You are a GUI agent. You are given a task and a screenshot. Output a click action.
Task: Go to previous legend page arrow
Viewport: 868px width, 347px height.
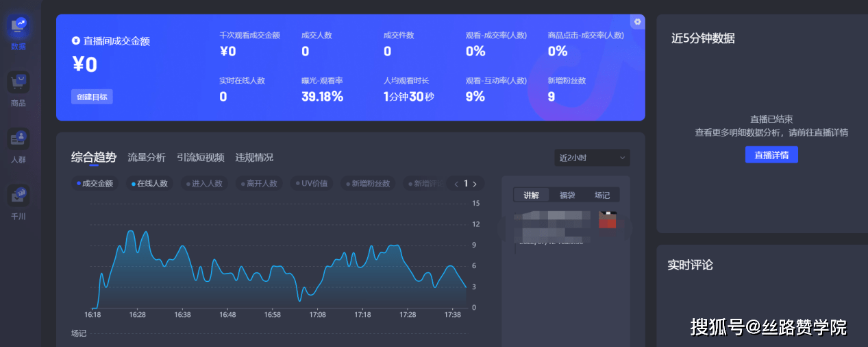(457, 184)
